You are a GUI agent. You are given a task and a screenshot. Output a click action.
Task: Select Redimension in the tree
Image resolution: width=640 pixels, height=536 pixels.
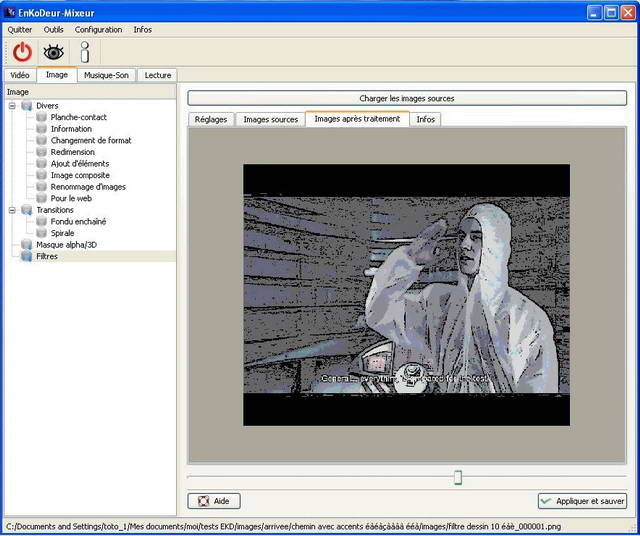click(x=73, y=152)
